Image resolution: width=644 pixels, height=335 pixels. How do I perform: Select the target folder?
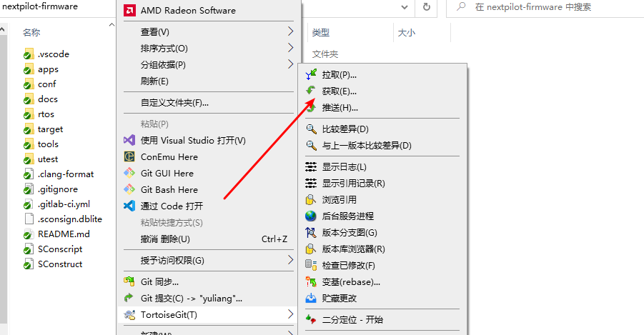click(x=44, y=129)
